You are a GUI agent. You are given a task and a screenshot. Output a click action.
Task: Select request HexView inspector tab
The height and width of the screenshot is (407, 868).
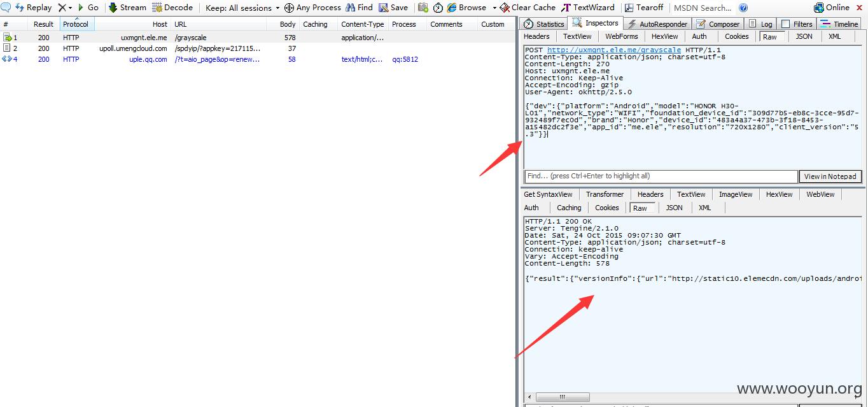664,36
